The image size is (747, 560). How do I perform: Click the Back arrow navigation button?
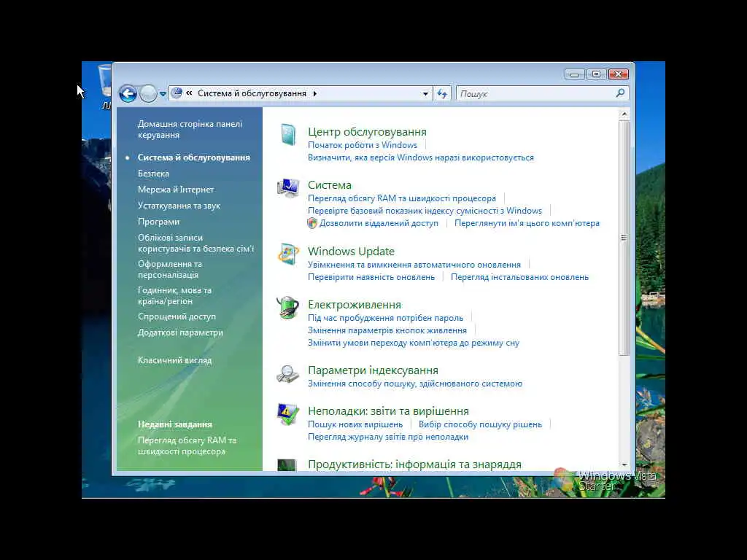[x=128, y=93]
